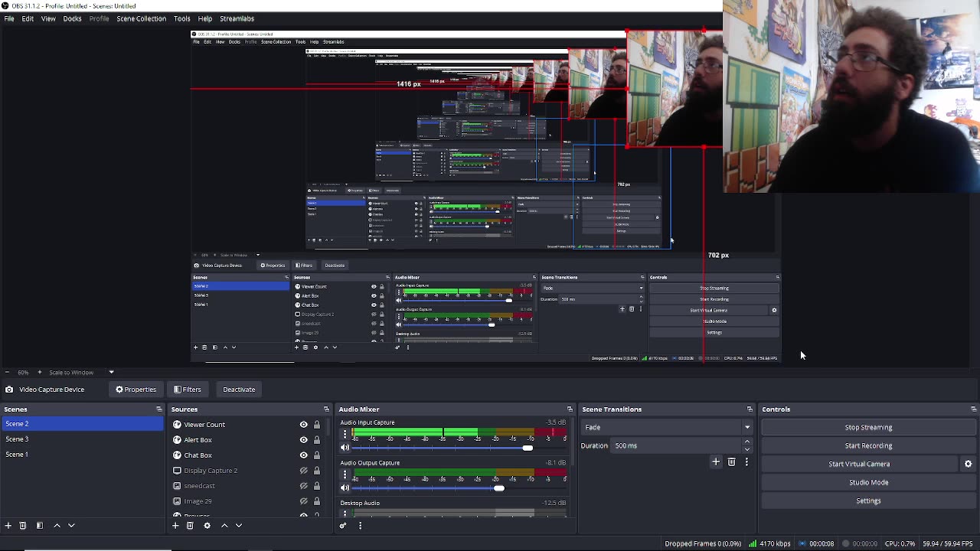
Task: Click the Start Recording button
Action: [x=868, y=445]
